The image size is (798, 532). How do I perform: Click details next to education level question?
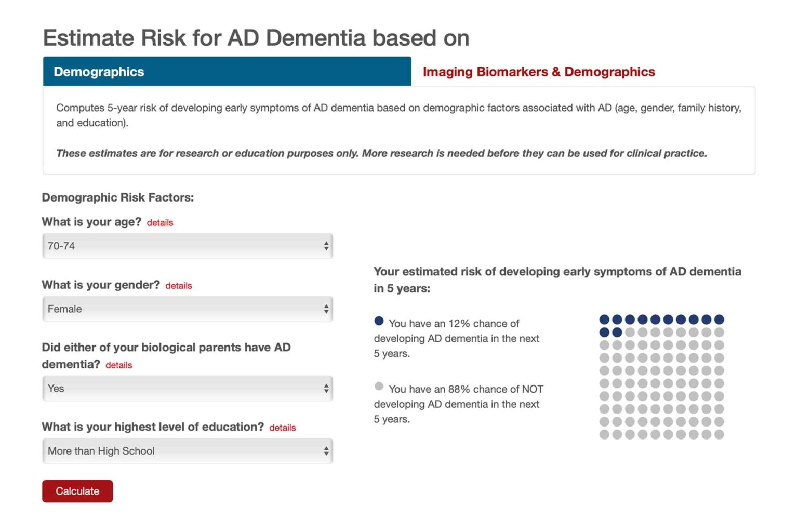tap(282, 428)
